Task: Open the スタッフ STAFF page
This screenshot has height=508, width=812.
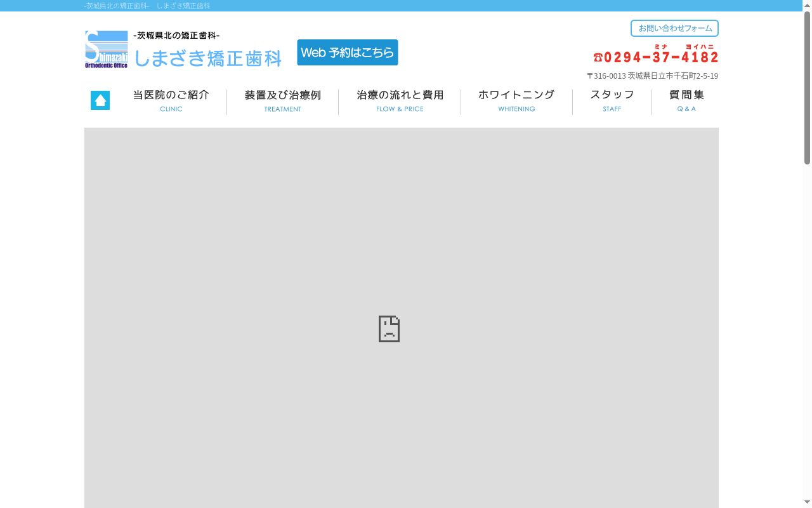Action: point(612,101)
